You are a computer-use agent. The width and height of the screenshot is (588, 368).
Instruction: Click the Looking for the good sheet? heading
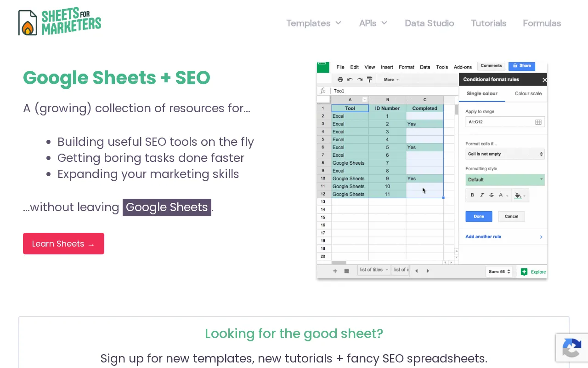[294, 333]
